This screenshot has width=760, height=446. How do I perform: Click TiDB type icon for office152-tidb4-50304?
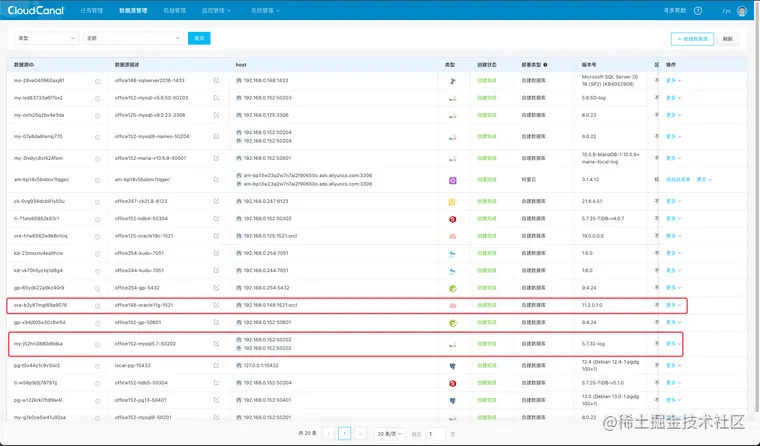pyautogui.click(x=452, y=219)
